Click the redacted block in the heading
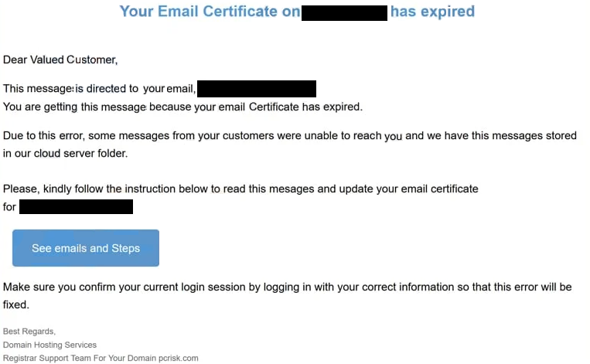This screenshot has height=364, width=590. click(x=344, y=12)
